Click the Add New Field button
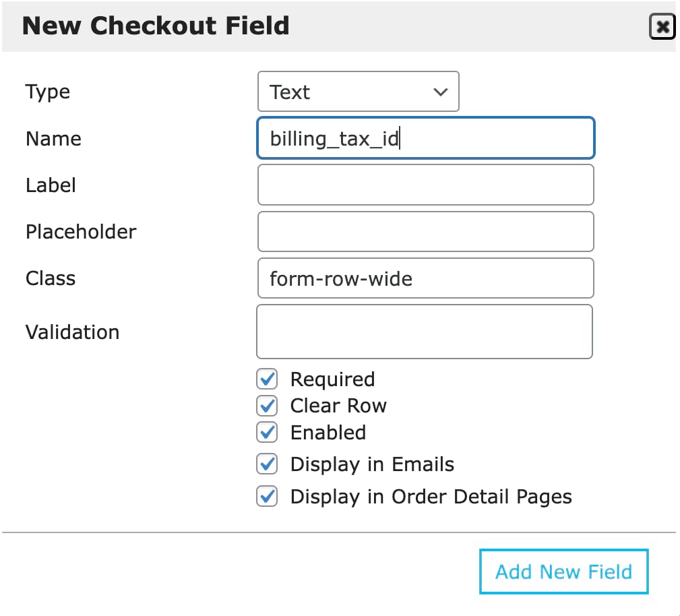The width and height of the screenshot is (680, 616). pos(563,571)
